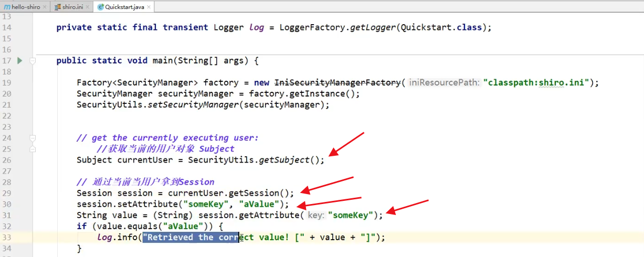Open the shiro.ini editor tab
This screenshot has width=644, height=257.
coord(71,6)
